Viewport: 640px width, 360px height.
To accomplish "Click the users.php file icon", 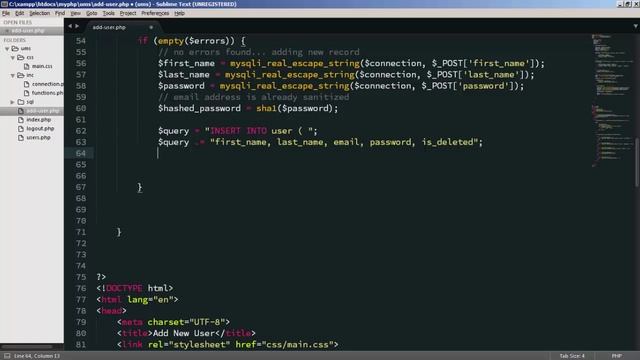I will tap(21, 138).
